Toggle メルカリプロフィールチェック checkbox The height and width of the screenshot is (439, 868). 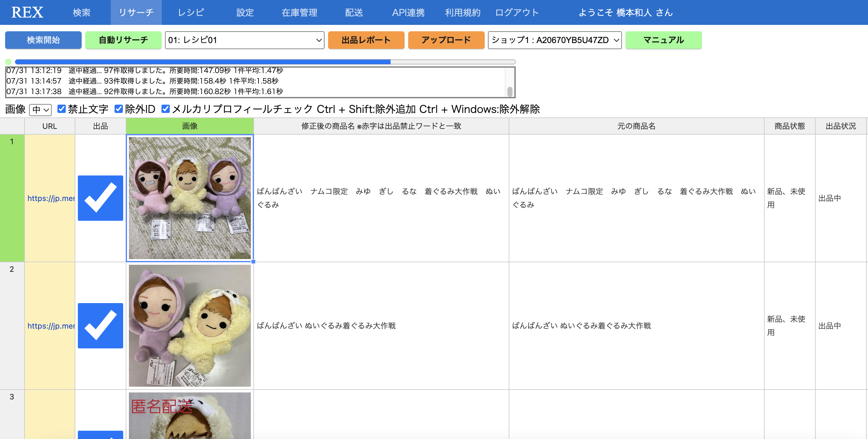coord(165,109)
